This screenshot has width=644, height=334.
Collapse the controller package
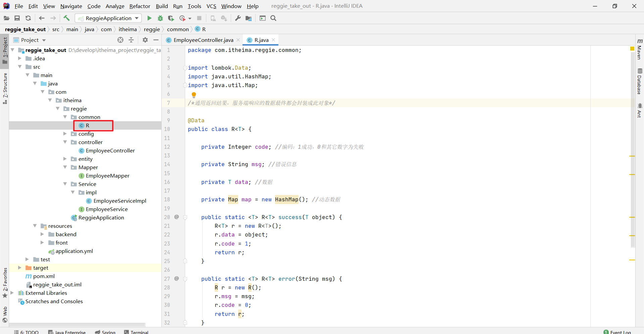[65, 142]
